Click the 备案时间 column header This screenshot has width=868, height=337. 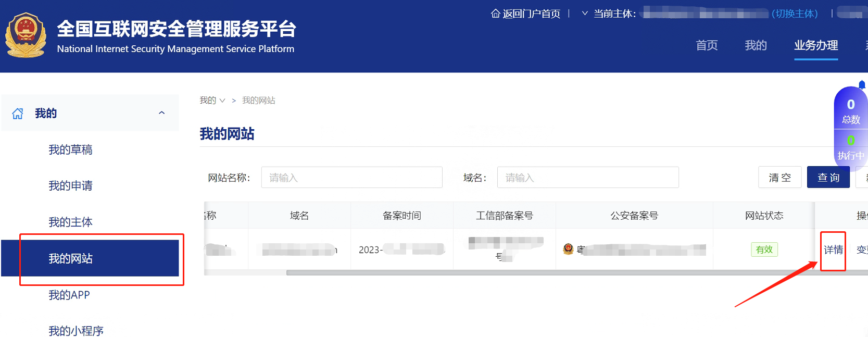pos(402,216)
